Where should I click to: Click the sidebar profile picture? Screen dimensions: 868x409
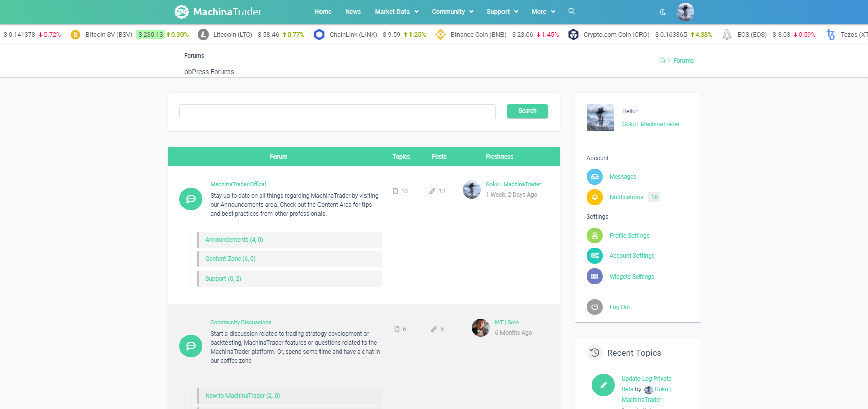[x=601, y=118]
